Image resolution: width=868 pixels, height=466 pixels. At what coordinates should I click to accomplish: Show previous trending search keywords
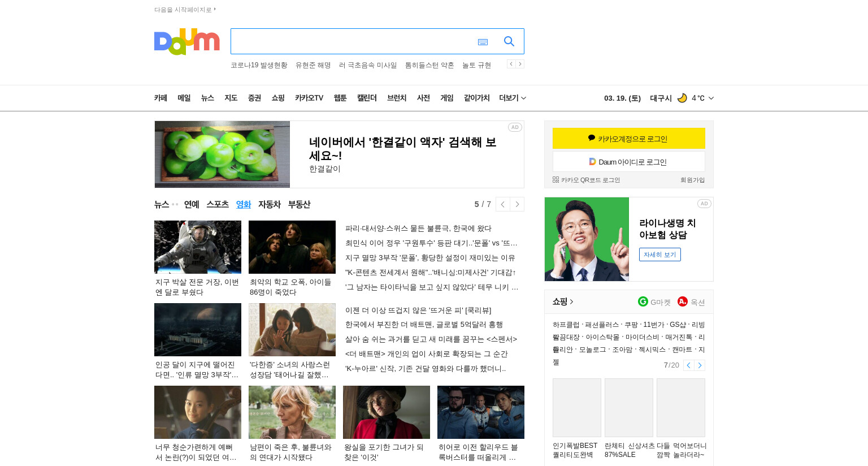(511, 64)
